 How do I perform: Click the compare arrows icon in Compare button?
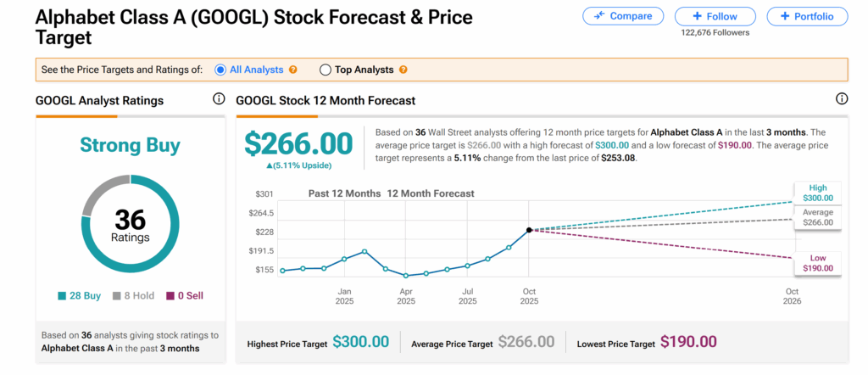click(x=599, y=16)
